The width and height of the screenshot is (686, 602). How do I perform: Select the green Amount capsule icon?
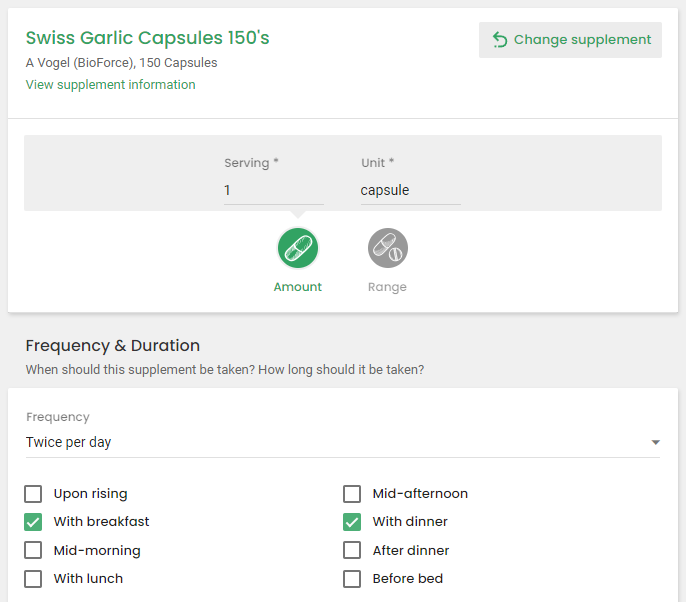(298, 248)
